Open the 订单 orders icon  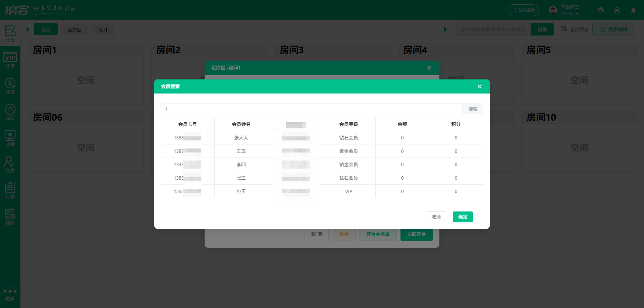pyautogui.click(x=10, y=190)
